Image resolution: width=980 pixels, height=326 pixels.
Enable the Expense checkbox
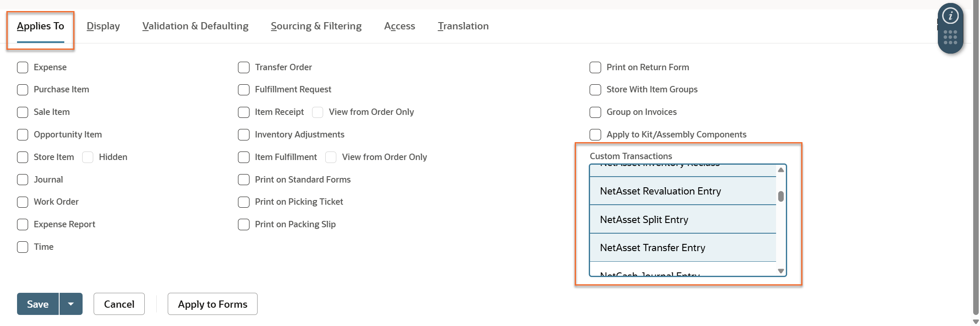[23, 67]
